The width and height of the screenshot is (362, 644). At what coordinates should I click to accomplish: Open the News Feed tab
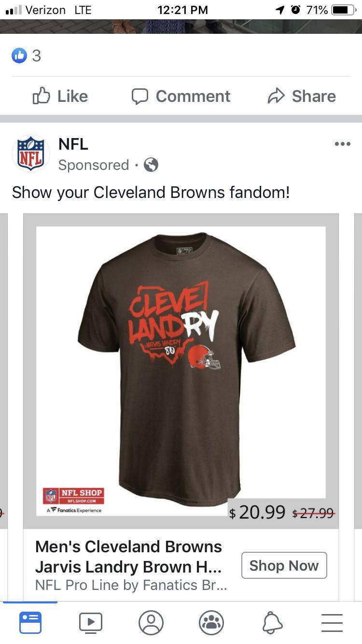[30, 623]
